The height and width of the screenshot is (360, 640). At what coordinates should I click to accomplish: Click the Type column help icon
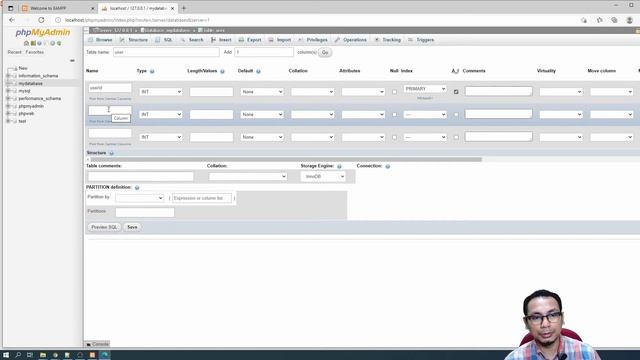[152, 71]
